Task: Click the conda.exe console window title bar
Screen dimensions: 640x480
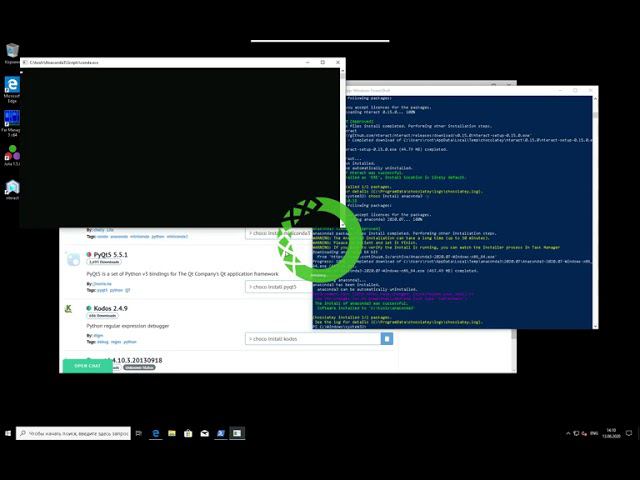Action: click(x=163, y=62)
